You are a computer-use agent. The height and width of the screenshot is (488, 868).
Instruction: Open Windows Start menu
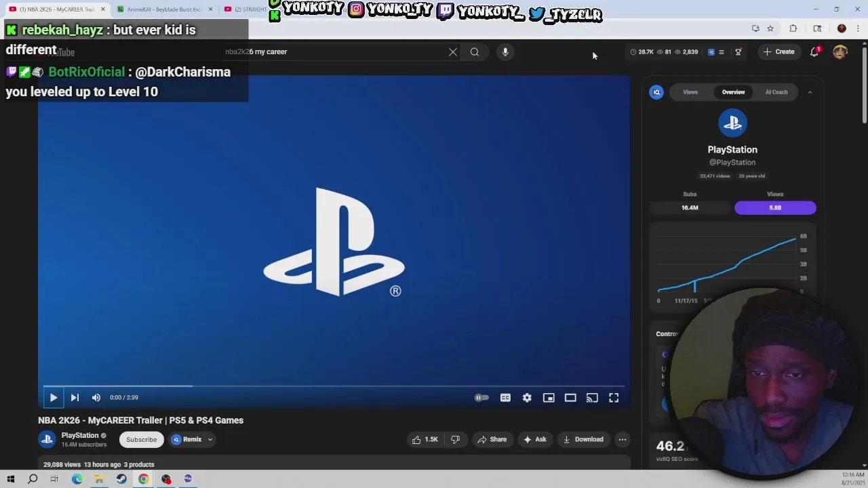tap(10, 479)
